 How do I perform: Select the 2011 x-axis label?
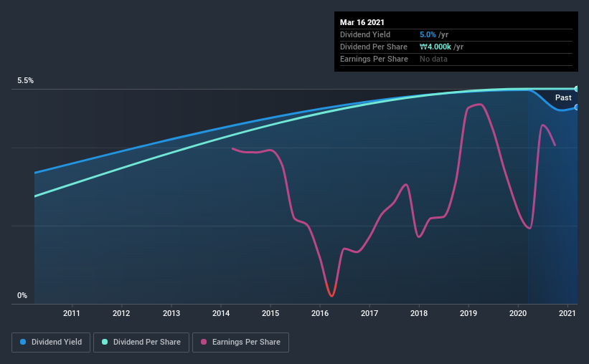point(71,313)
